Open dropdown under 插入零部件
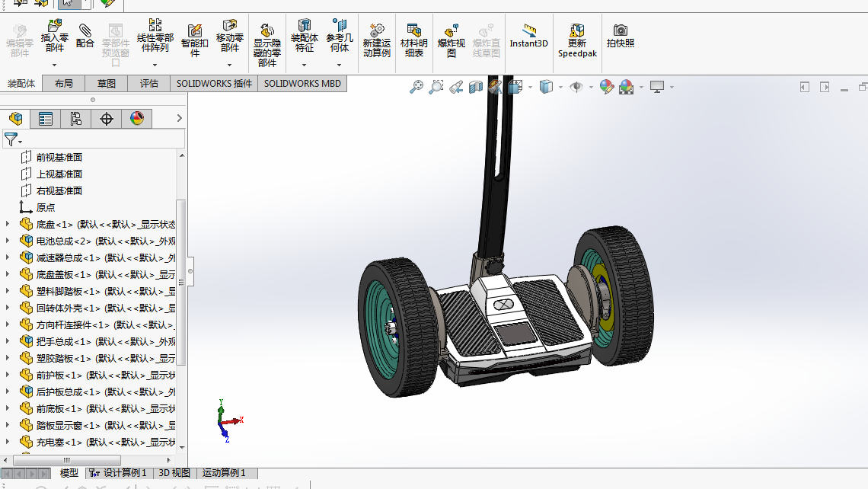 [x=54, y=66]
